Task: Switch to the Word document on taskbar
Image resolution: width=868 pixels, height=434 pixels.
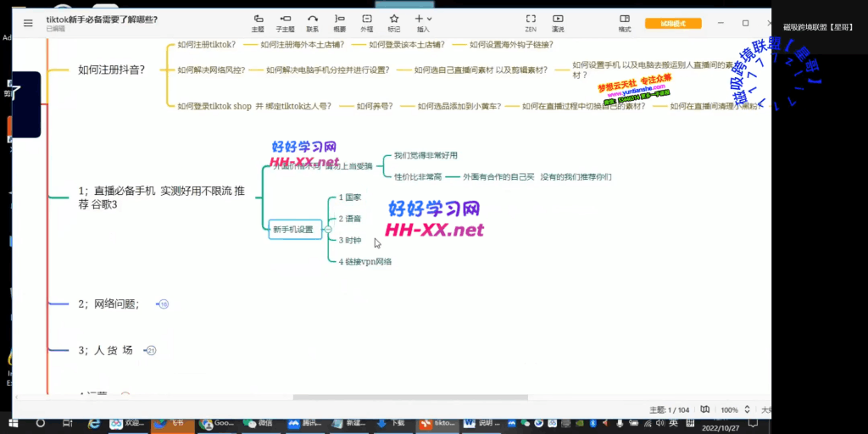Action: [x=480, y=423]
